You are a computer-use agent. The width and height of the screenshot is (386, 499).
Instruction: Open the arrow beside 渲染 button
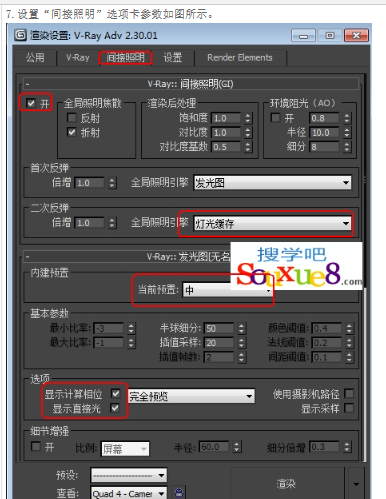coord(356,484)
